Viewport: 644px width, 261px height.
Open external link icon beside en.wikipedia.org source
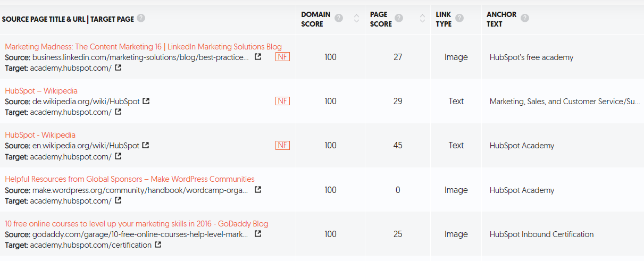[x=146, y=145]
